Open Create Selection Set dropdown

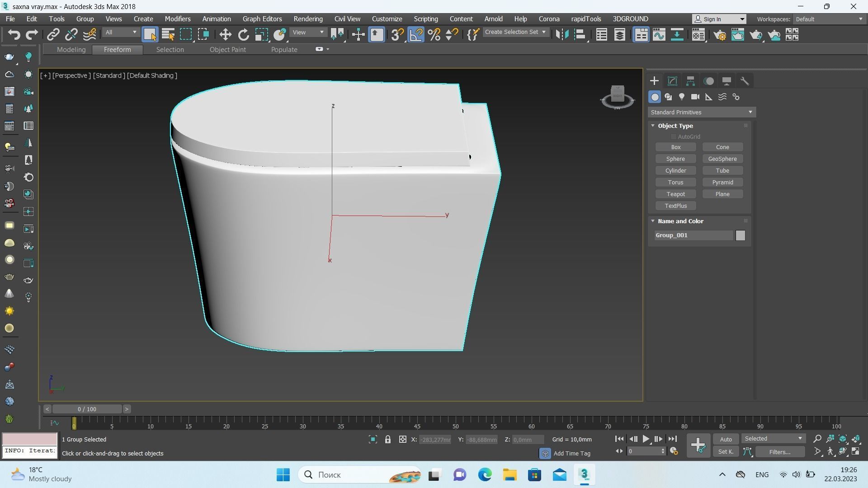click(515, 32)
